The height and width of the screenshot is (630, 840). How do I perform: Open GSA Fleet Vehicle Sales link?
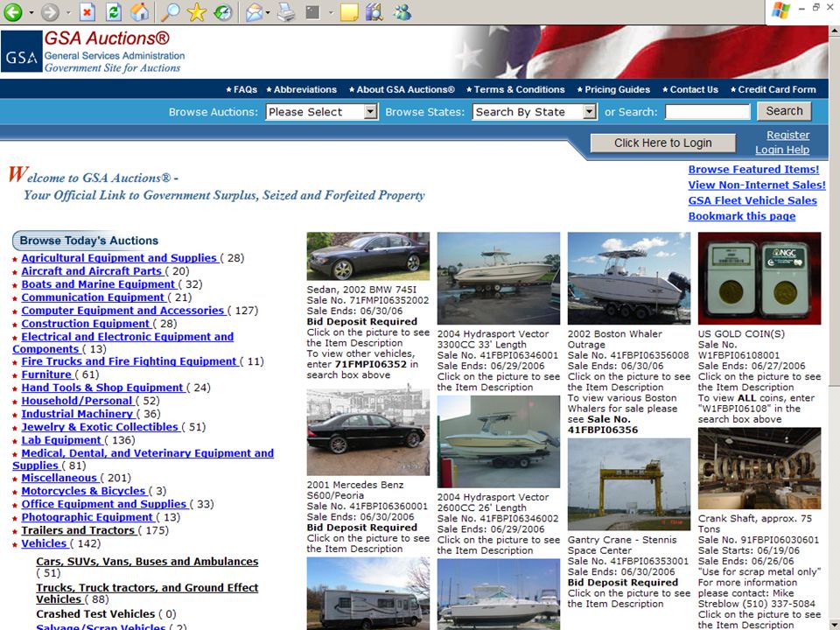(x=752, y=200)
